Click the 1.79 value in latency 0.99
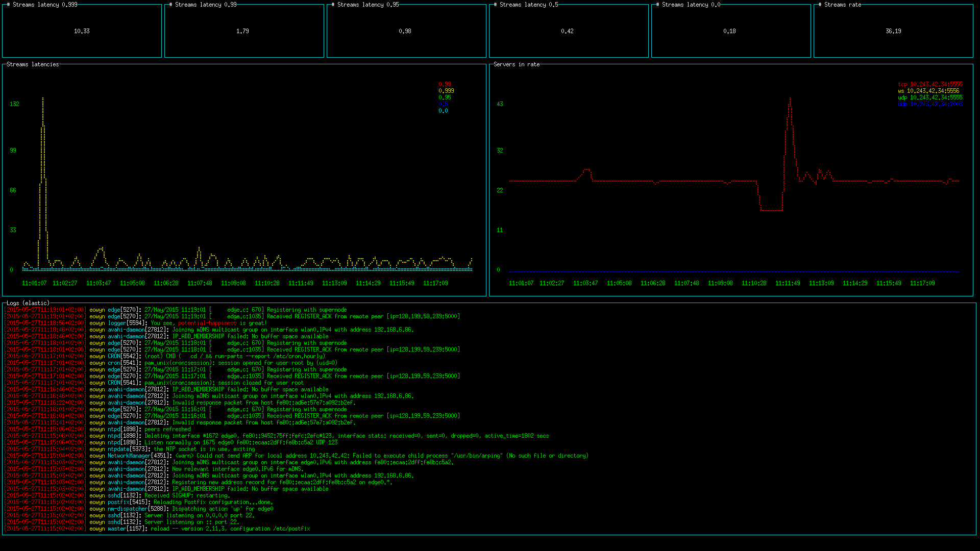 click(242, 31)
